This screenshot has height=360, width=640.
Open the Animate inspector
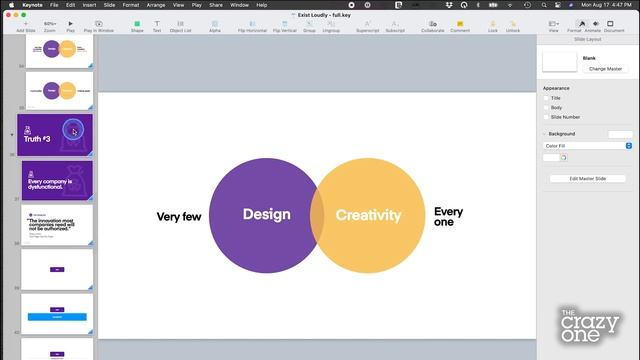596,24
